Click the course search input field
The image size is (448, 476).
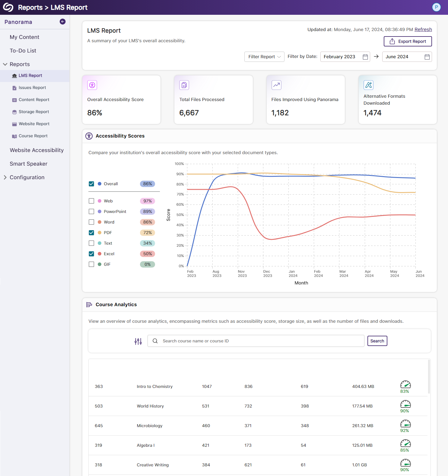(259, 341)
